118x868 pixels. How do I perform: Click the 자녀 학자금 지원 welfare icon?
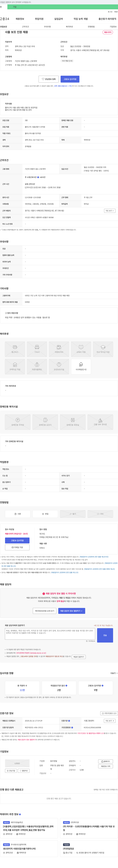point(103,349)
